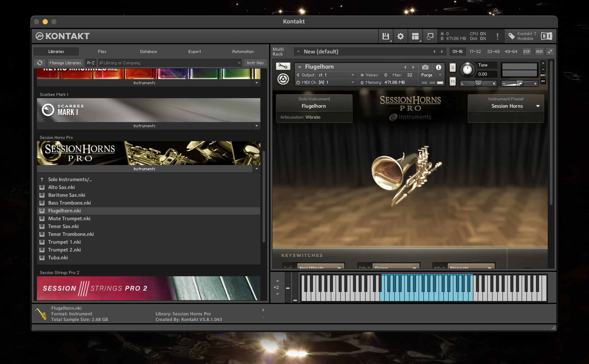This screenshot has height=364, width=589.
Task: Select previous instrument with the left arrow beside Flugelhorn
Action: [405, 67]
